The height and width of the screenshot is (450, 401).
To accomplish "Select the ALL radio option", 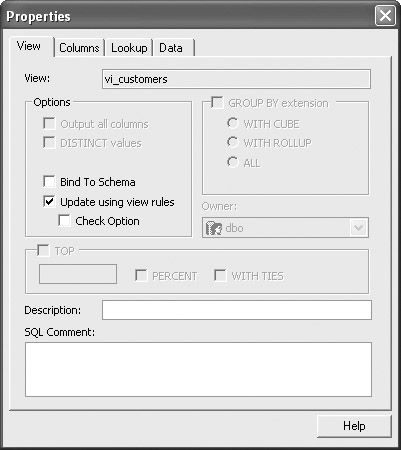I will [x=233, y=162].
